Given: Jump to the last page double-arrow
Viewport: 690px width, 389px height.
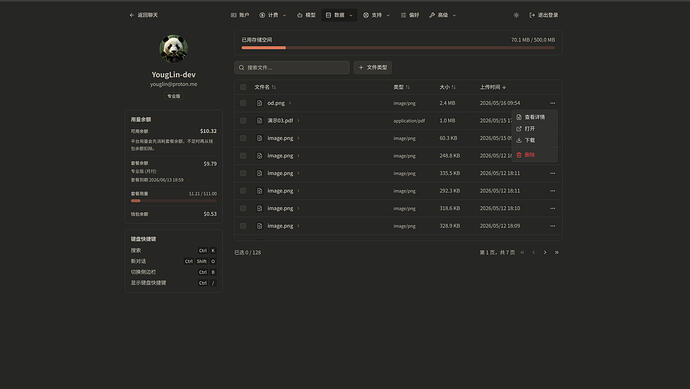Looking at the screenshot, I should click(557, 252).
